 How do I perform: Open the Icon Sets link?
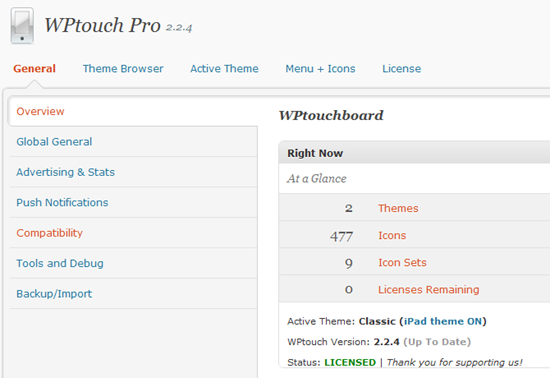402,263
